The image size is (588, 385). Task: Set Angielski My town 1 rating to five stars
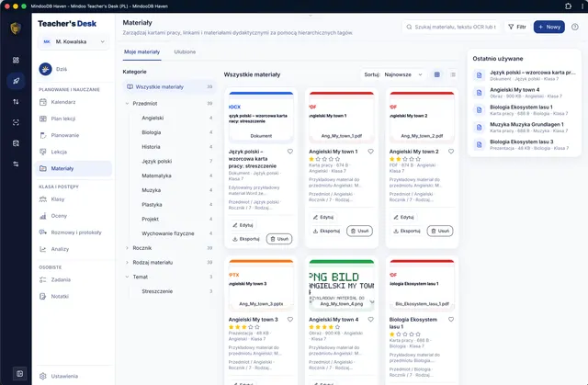pos(337,159)
